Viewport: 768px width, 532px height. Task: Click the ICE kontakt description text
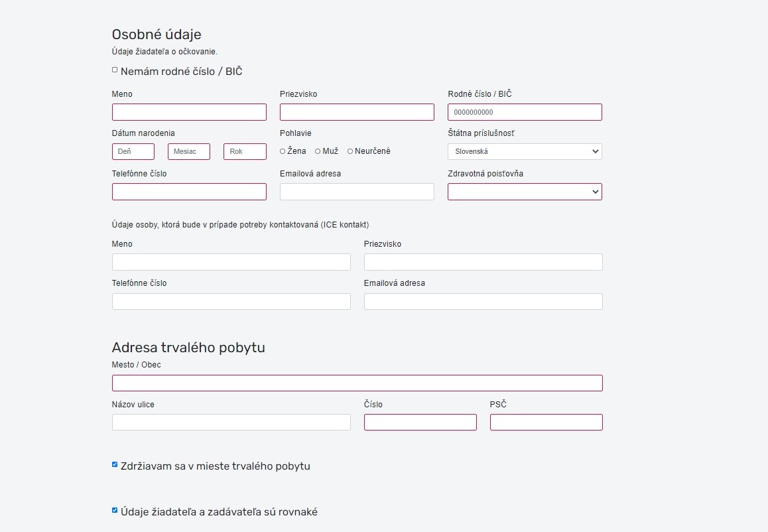[240, 225]
